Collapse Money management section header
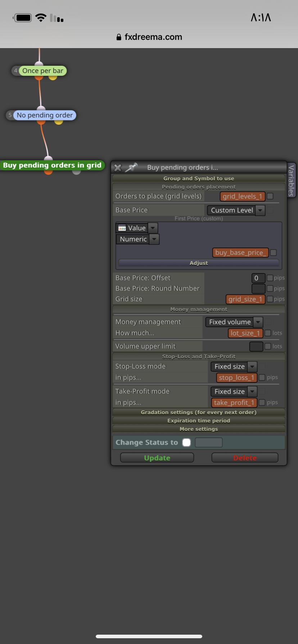The height and width of the screenshot is (644, 298). (199, 309)
